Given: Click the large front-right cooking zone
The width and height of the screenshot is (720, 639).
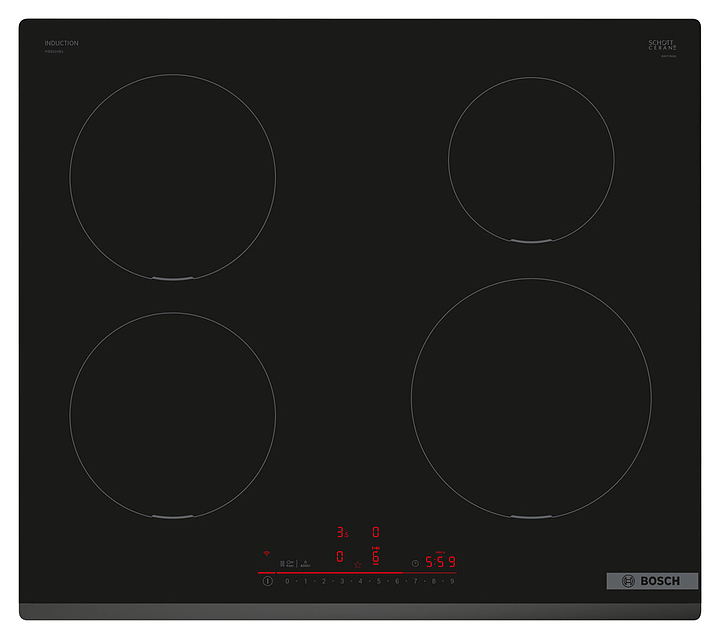Looking at the screenshot, I should click(x=531, y=398).
